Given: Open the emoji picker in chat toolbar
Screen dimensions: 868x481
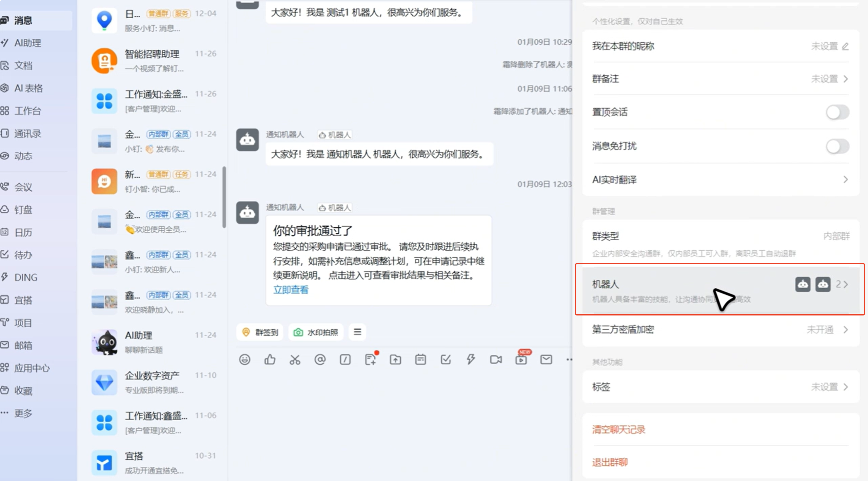Looking at the screenshot, I should (x=244, y=360).
